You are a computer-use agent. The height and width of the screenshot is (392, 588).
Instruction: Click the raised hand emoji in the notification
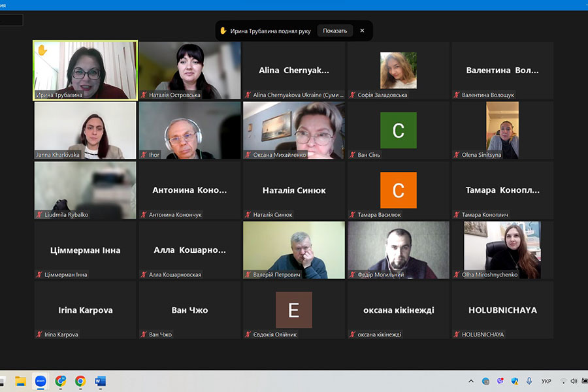223,31
